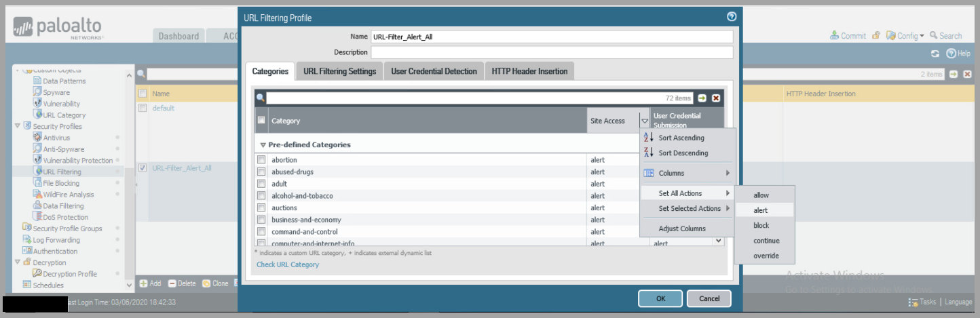Click the refresh icon next to Help
This screenshot has height=318, width=980.
point(935,54)
